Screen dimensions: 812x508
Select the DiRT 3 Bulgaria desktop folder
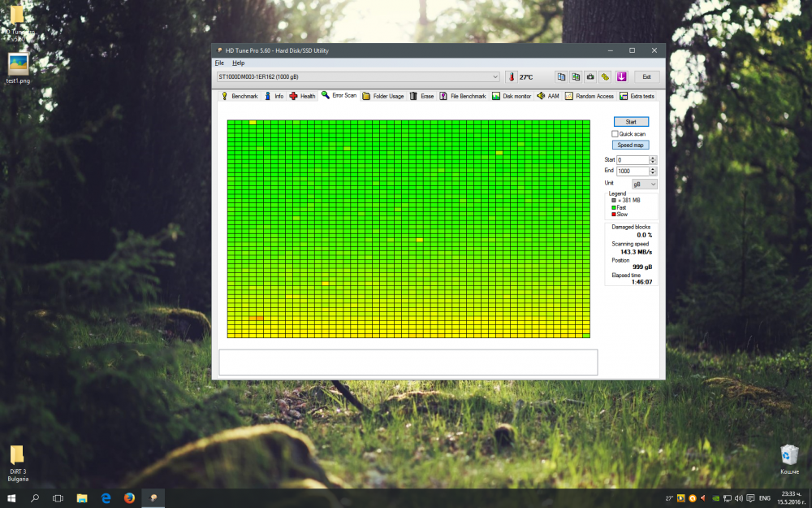tap(18, 463)
